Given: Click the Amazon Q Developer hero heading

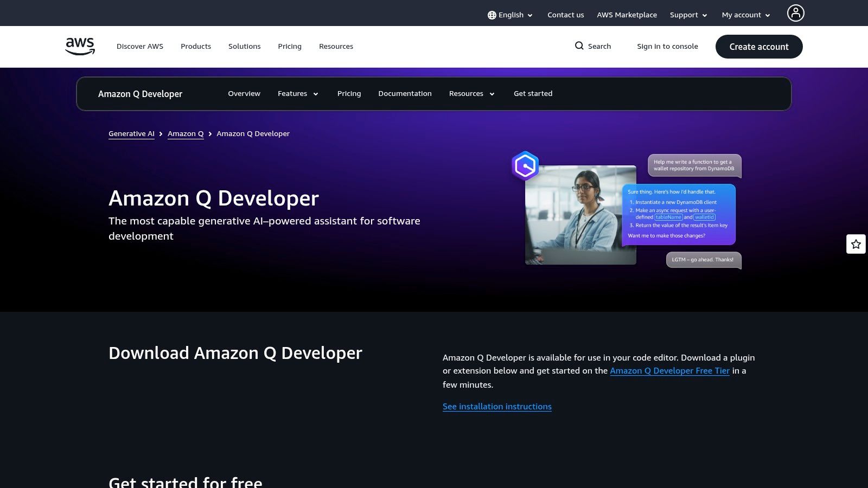Looking at the screenshot, I should click(214, 198).
